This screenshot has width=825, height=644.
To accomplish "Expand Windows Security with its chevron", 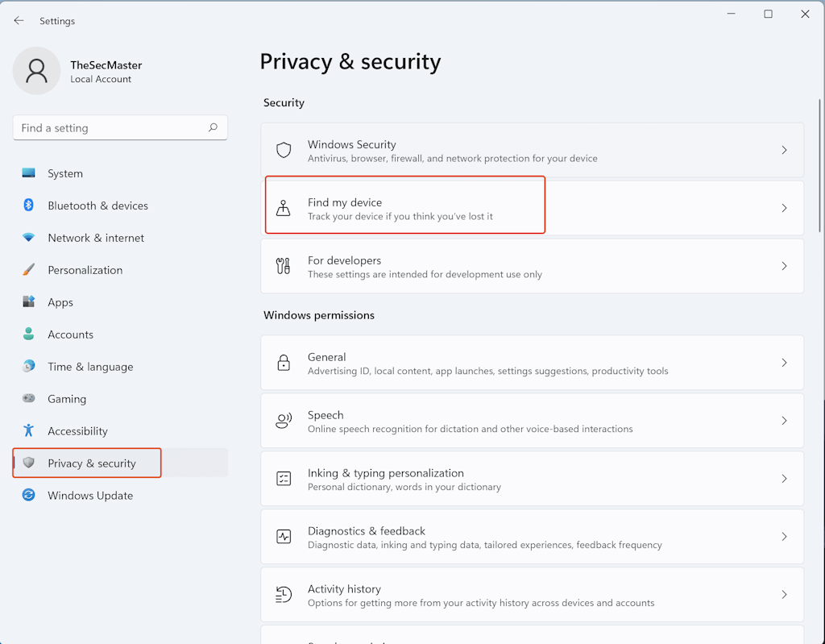I will click(784, 150).
